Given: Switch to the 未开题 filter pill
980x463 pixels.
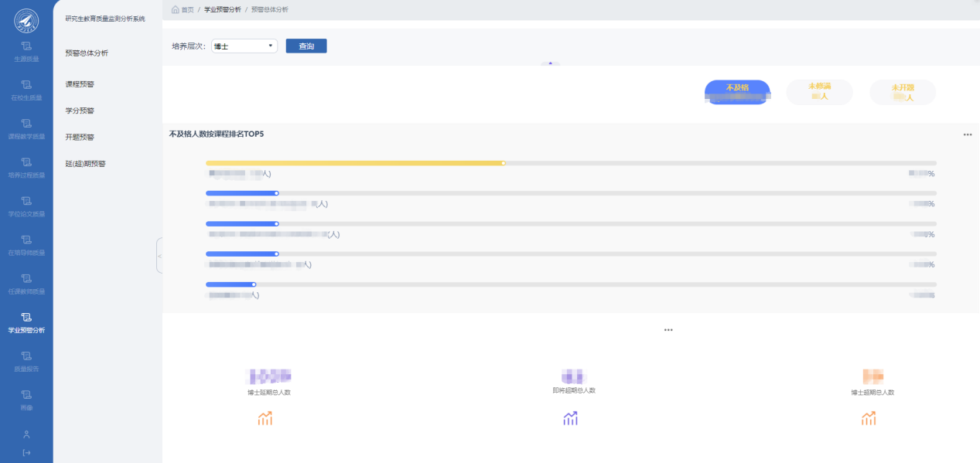Looking at the screenshot, I should (x=903, y=92).
